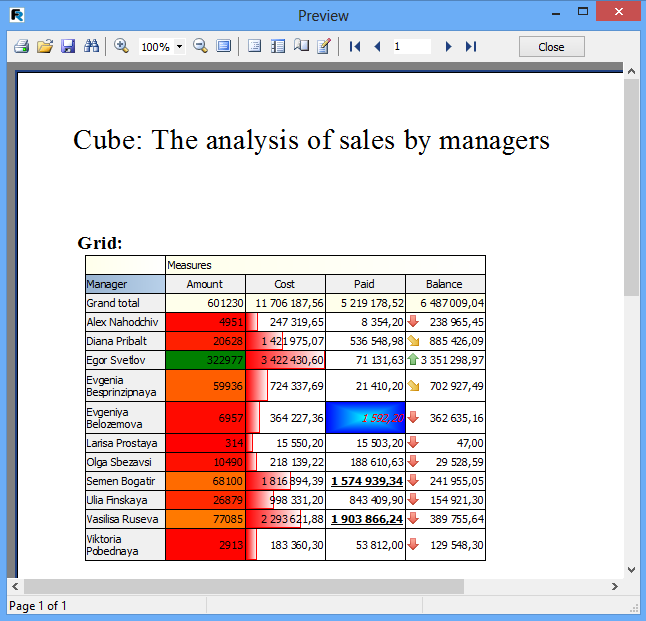Image resolution: width=646 pixels, height=621 pixels.
Task: Go to the first page
Action: 354,47
